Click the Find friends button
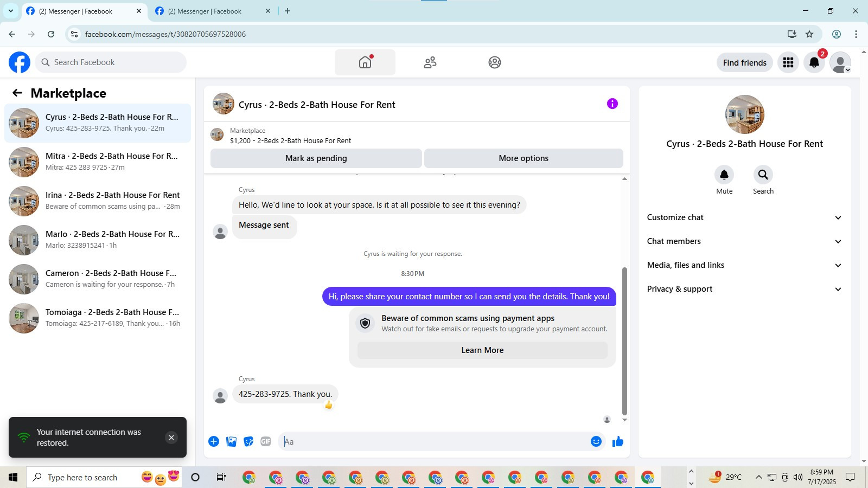 745,62
